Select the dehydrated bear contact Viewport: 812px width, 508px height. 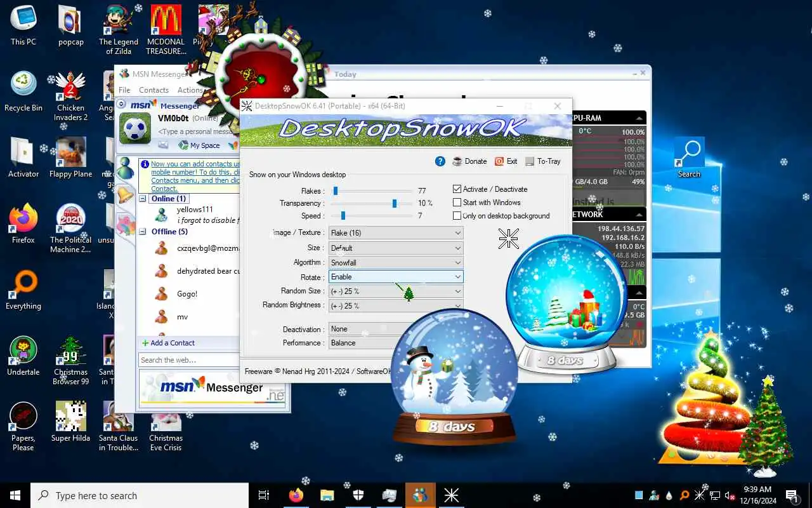pyautogui.click(x=209, y=271)
